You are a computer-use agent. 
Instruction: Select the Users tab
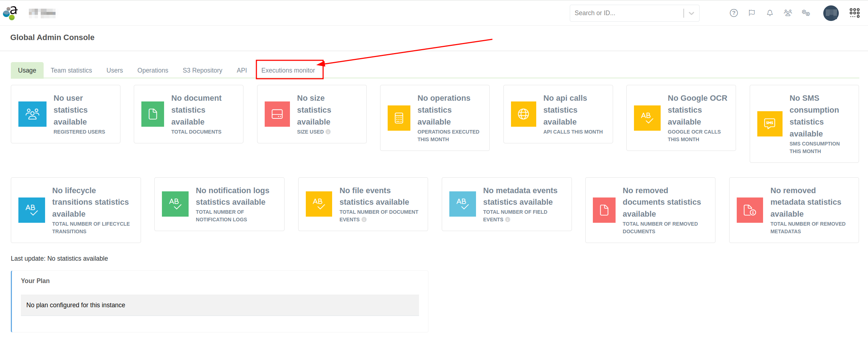pyautogui.click(x=114, y=70)
